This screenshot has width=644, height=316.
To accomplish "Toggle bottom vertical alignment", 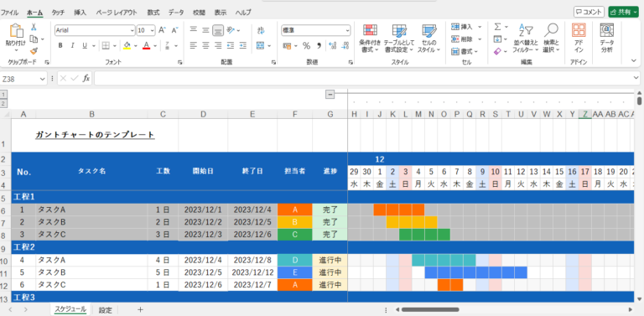I will click(x=218, y=30).
